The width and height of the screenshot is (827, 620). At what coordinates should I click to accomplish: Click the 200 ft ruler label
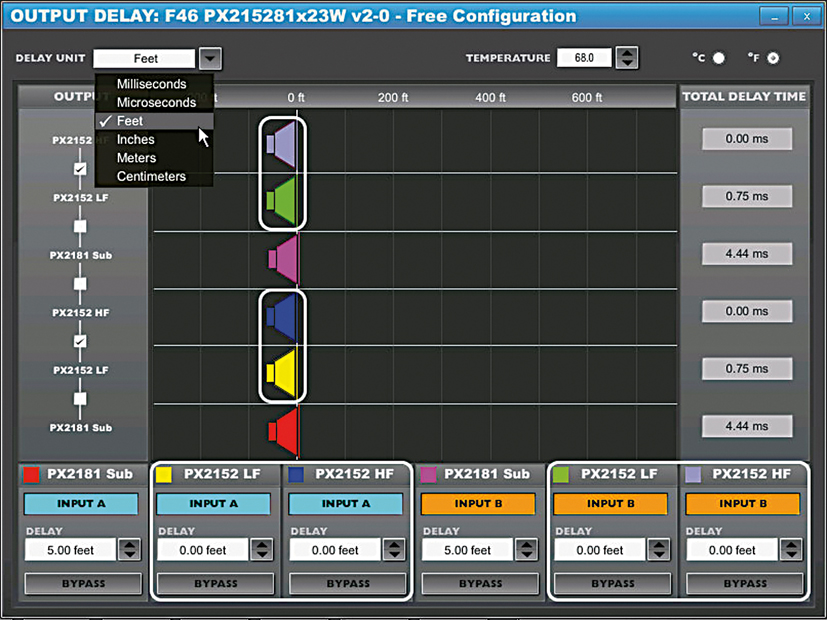(x=393, y=98)
